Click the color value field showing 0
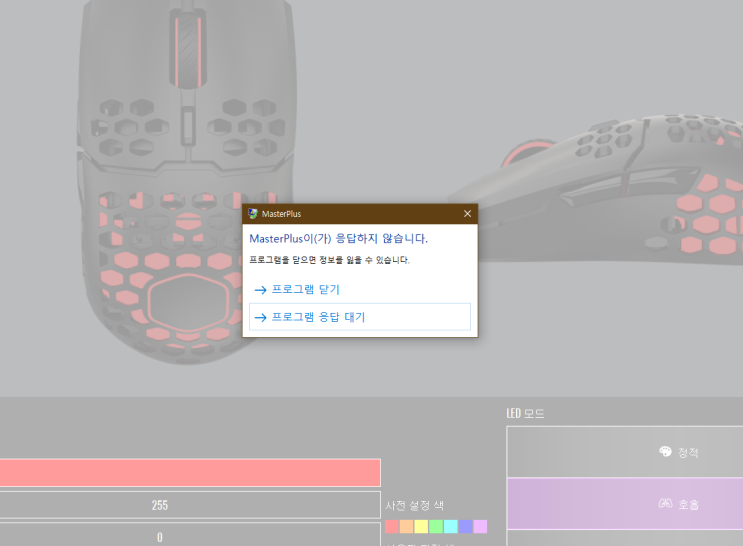This screenshot has width=743, height=546. click(x=190, y=535)
